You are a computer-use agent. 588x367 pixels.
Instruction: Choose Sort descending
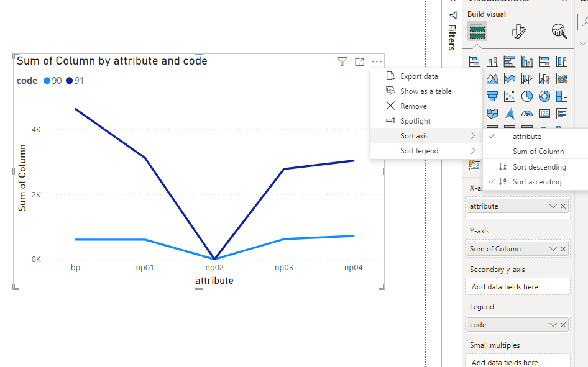pyautogui.click(x=536, y=166)
